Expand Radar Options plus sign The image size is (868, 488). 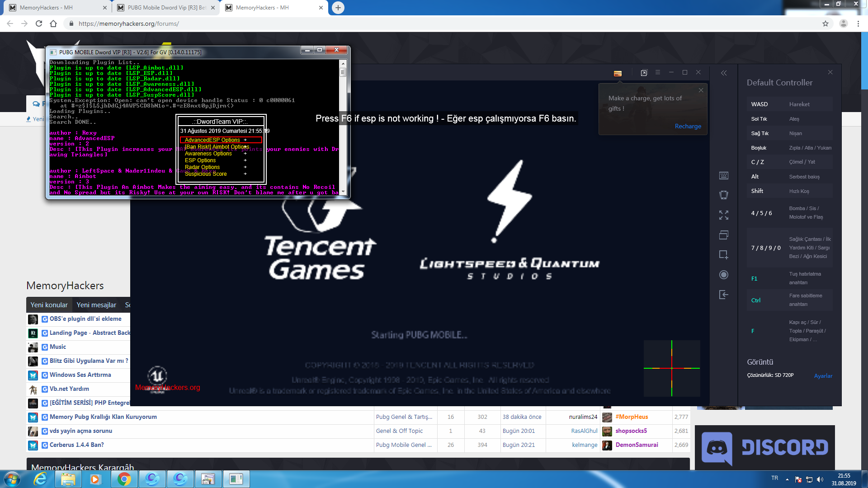(x=245, y=167)
